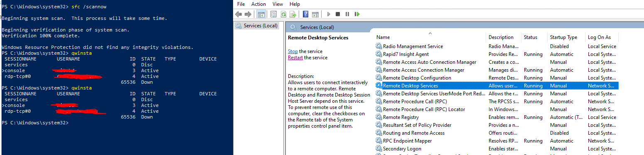The image size is (644, 155).
Task: Click Disabled startup type of Radio Management Service
Action: [x=559, y=46]
